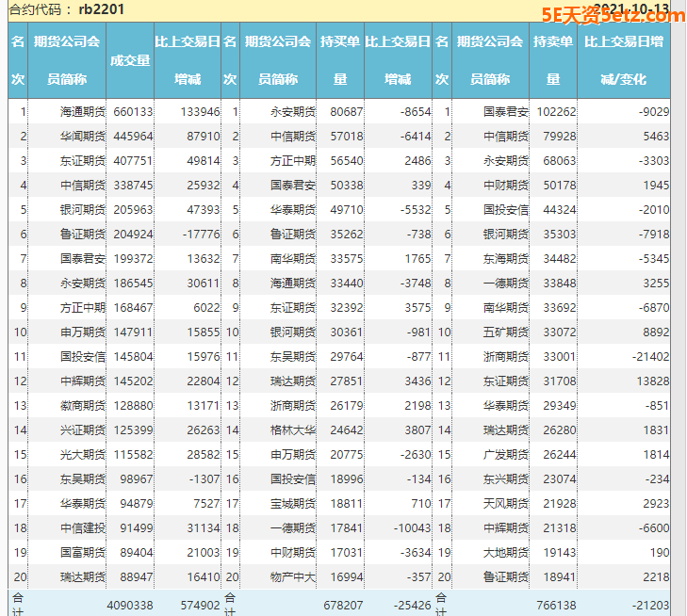Click volume value 205963

point(133,210)
